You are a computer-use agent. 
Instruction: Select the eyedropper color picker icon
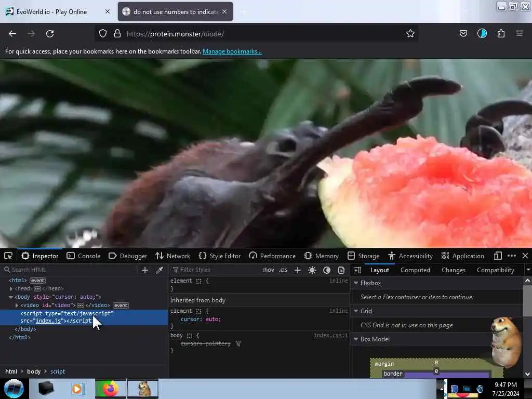pos(159,270)
